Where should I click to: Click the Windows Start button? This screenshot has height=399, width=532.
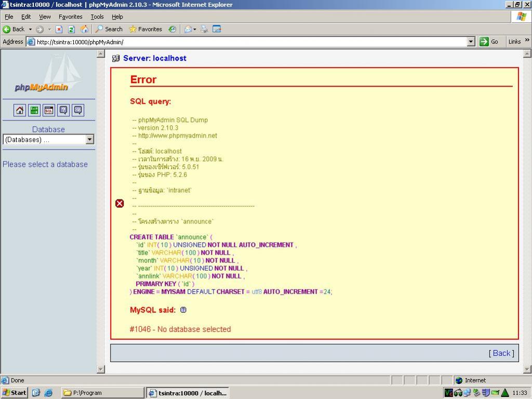click(x=14, y=393)
